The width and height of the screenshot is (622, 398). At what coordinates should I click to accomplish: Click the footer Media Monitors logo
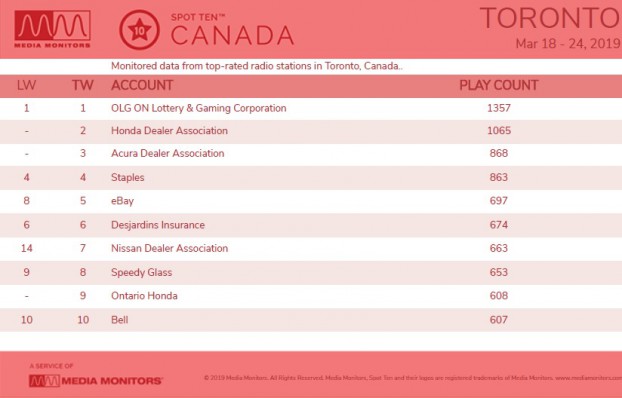pyautogui.click(x=96, y=381)
